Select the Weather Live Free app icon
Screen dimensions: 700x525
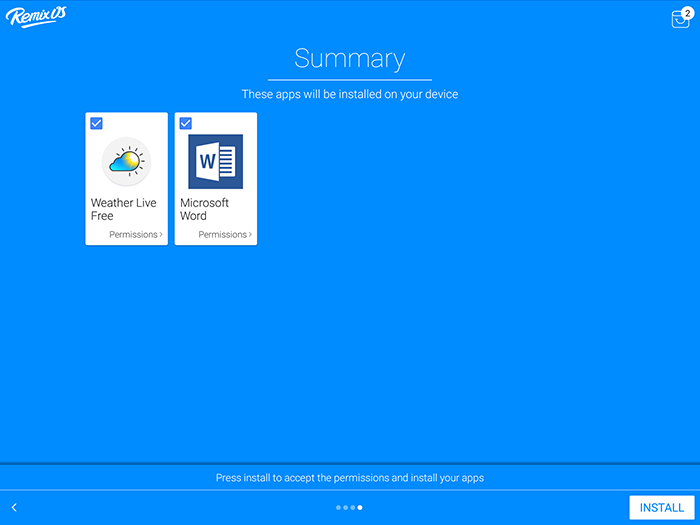[x=126, y=161]
